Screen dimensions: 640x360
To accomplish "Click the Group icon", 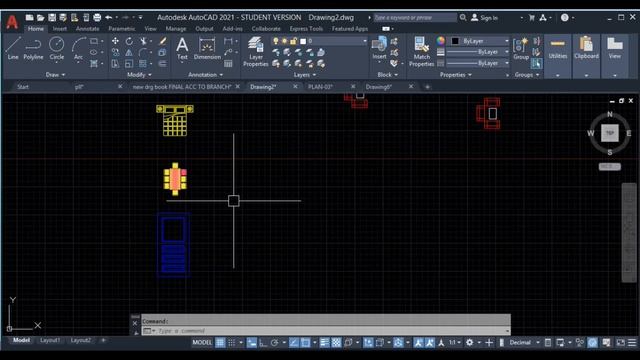I will tap(520, 48).
